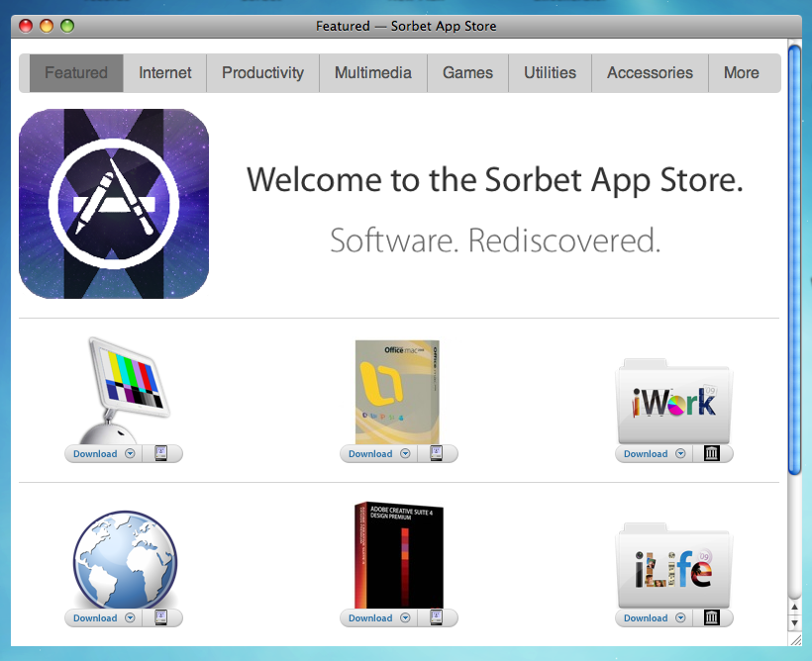
Task: Open the Multimedia category tab
Action: pos(373,73)
